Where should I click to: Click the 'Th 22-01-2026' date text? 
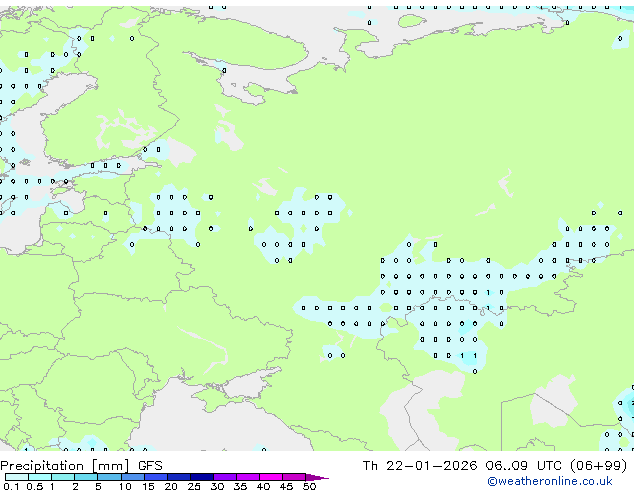click(420, 466)
